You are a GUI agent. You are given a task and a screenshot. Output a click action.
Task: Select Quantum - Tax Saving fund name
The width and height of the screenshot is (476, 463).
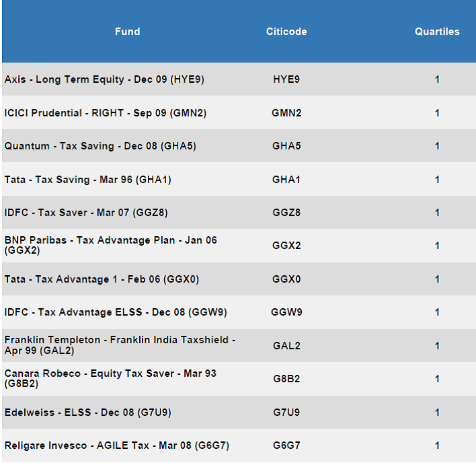100,146
